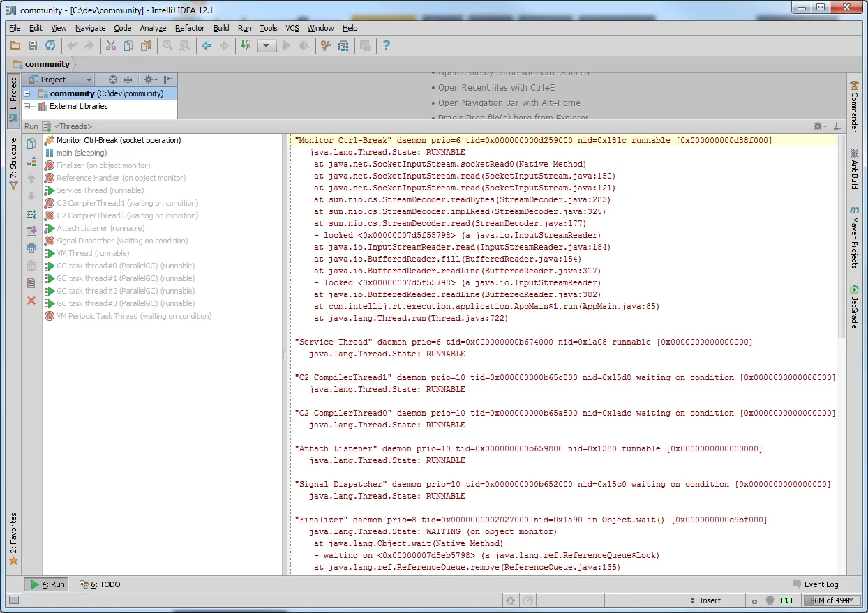The width and height of the screenshot is (868, 613).
Task: Open the 6: TODO tool tab
Action: point(100,584)
